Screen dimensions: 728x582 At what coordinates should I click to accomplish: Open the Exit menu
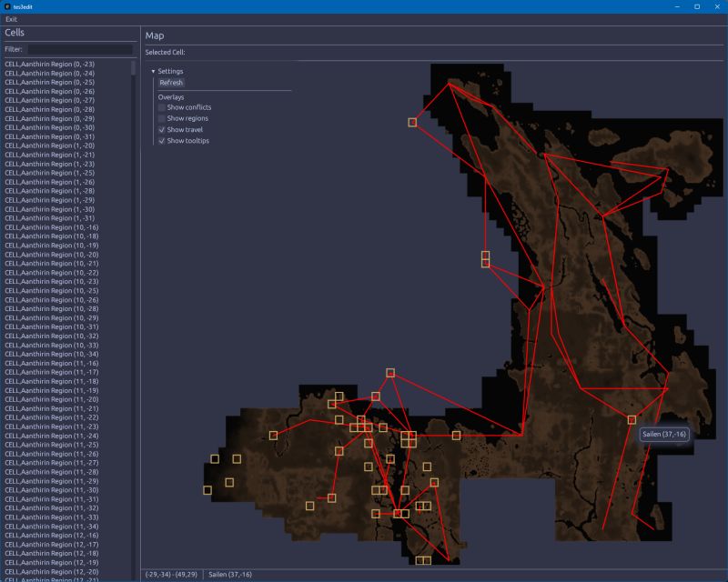click(11, 19)
